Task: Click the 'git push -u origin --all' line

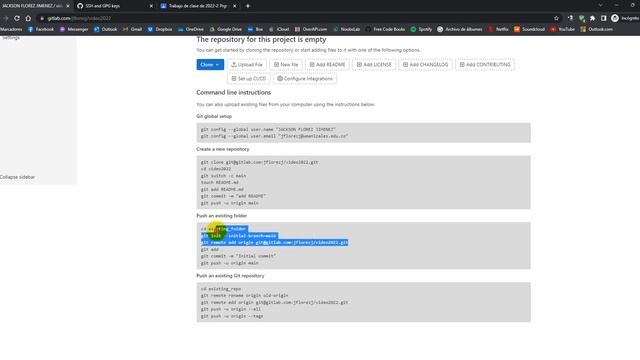Action: point(231,309)
